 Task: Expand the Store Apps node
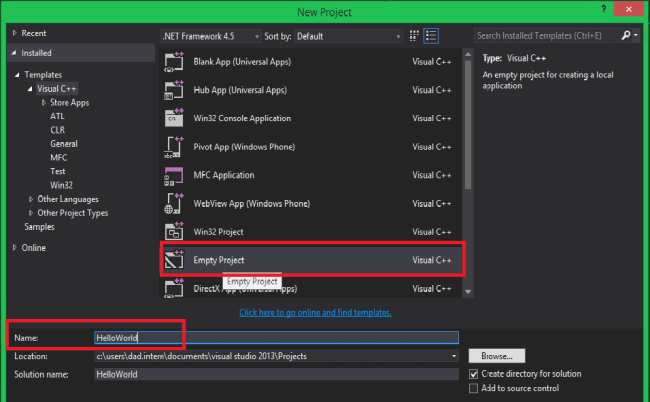[44, 102]
